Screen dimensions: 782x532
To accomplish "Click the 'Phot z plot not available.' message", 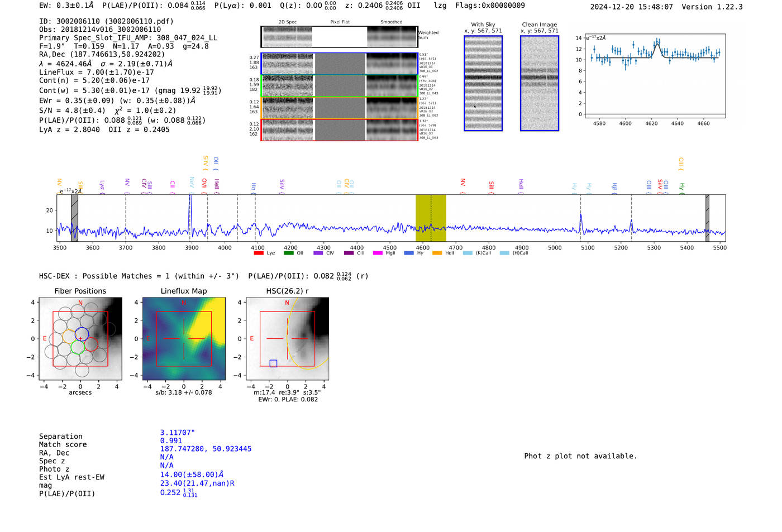I will click(x=580, y=456).
